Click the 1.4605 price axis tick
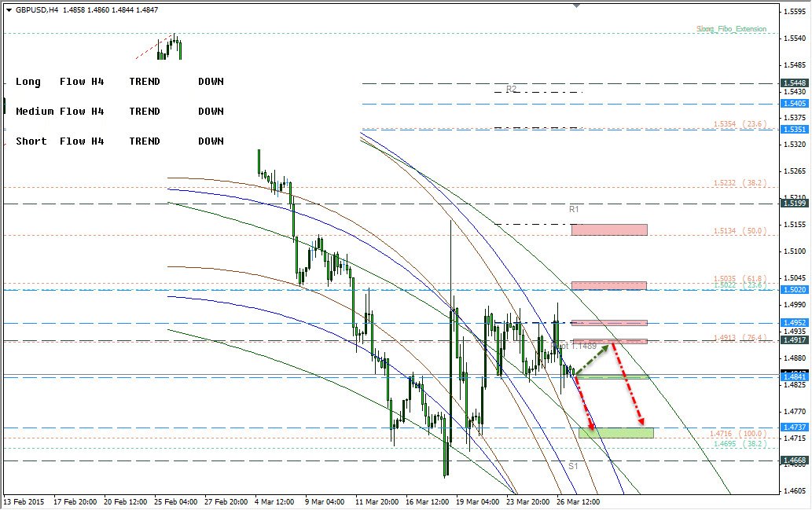The width and height of the screenshot is (812, 510). click(x=795, y=491)
